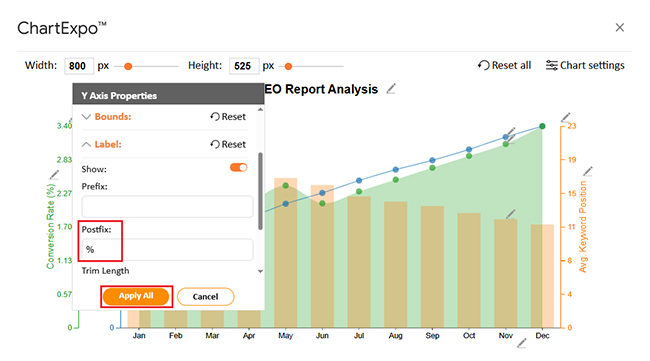Click the Cancel button
Screen dimensions: 650x361
pyautogui.click(x=206, y=297)
